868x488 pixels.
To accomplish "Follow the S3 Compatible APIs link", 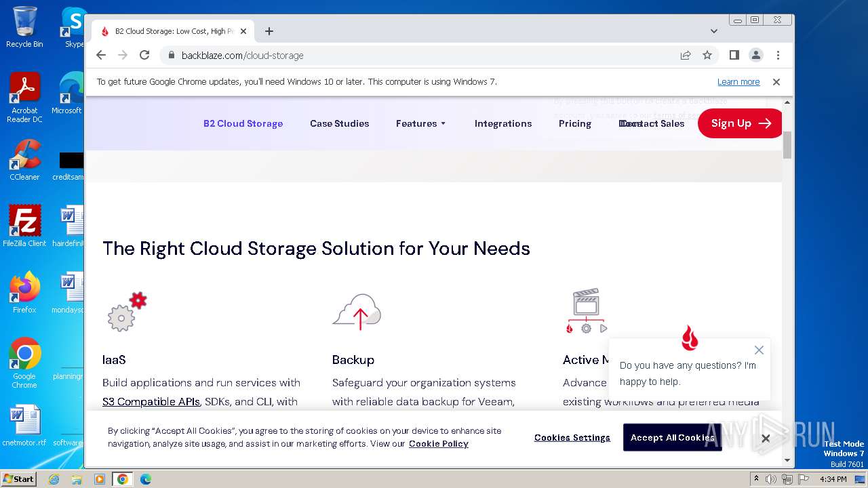I will pos(151,401).
